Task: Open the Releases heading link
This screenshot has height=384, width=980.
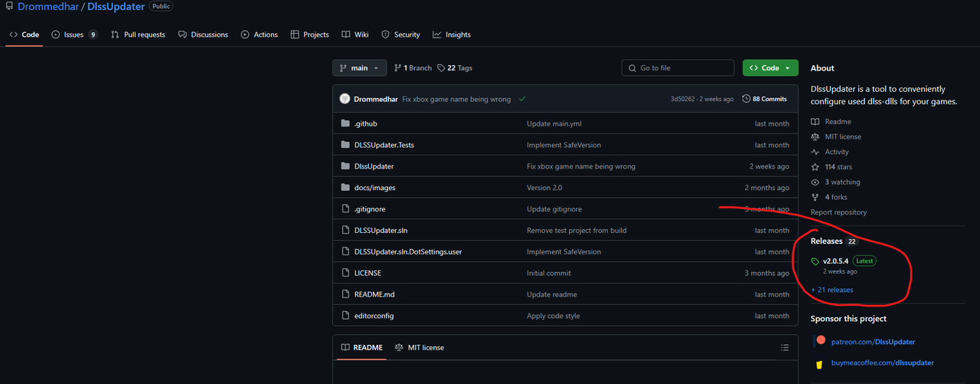Action: [x=826, y=241]
